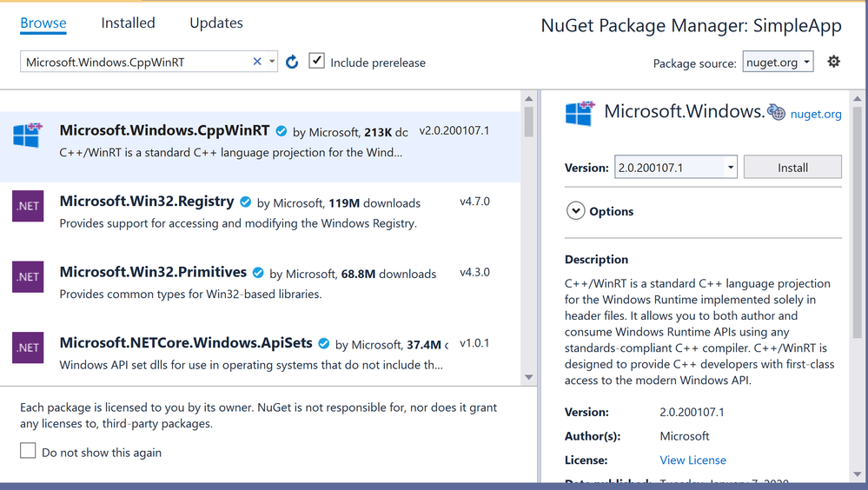The height and width of the screenshot is (490, 868).
Task: Click the package list scrollbar thumb
Action: (x=528, y=122)
